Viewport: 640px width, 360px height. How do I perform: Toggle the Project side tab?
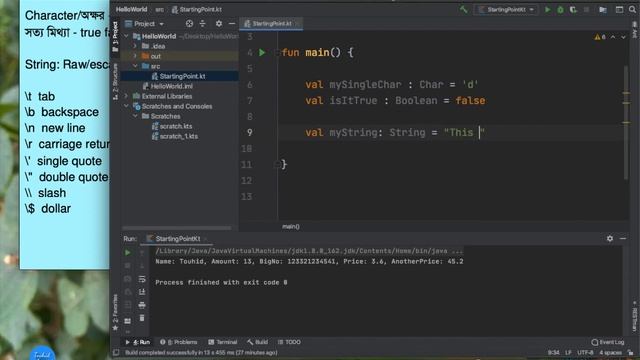[115, 36]
